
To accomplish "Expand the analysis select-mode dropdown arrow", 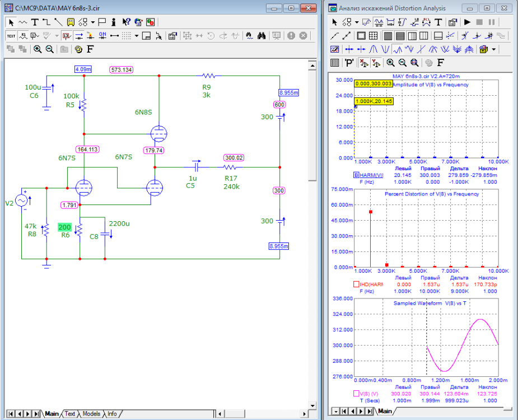I will tap(356, 22).
